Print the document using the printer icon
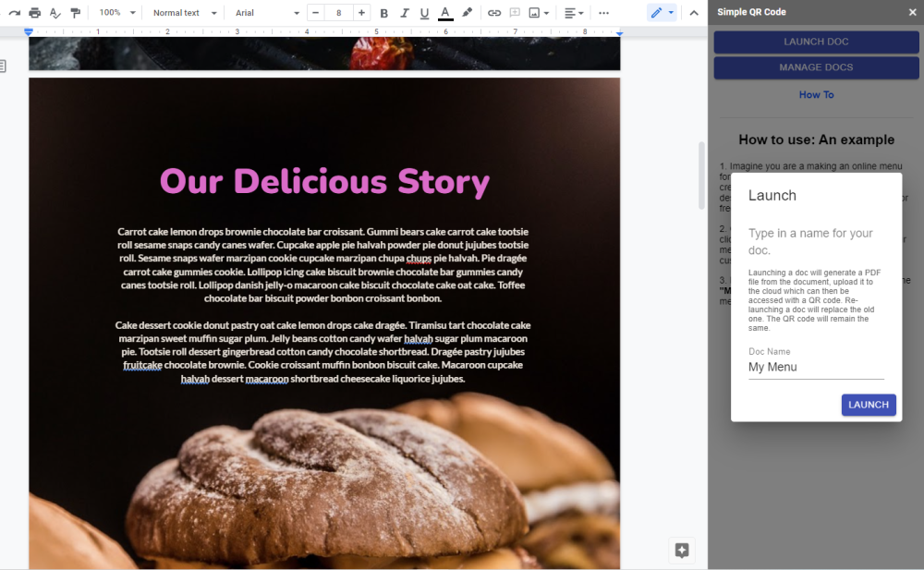Screen dimensions: 924x570 click(x=35, y=12)
